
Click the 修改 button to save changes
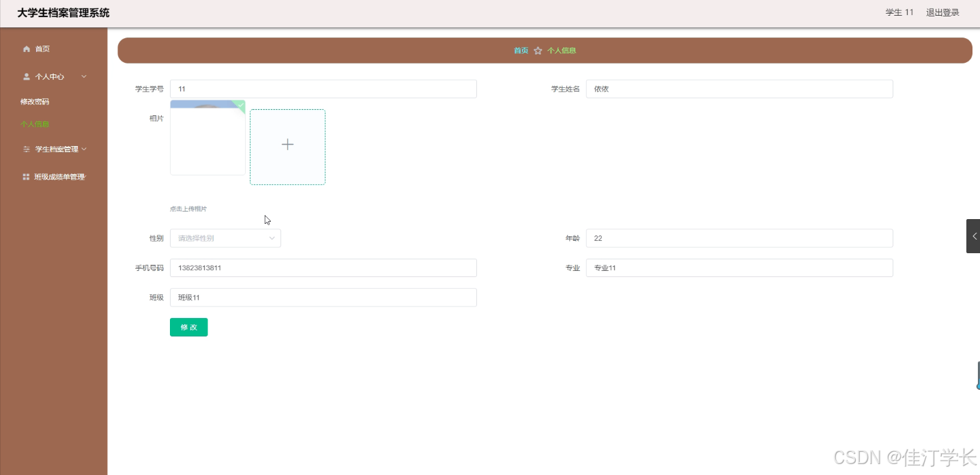188,327
